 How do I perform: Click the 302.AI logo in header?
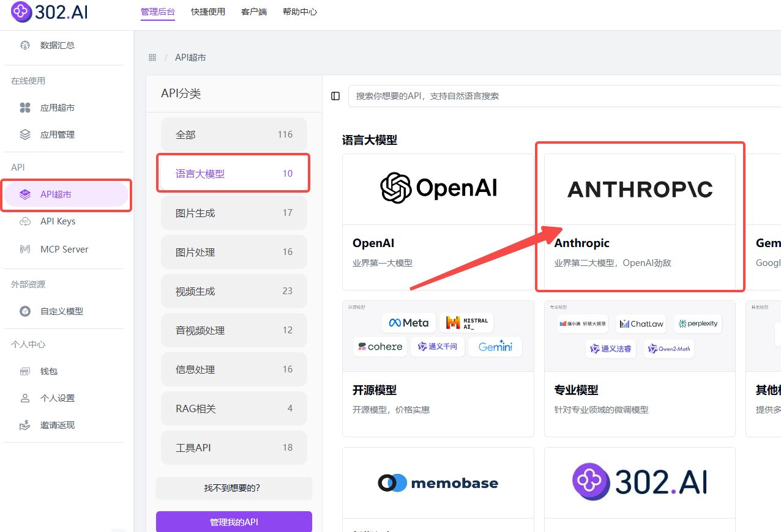[x=49, y=12]
